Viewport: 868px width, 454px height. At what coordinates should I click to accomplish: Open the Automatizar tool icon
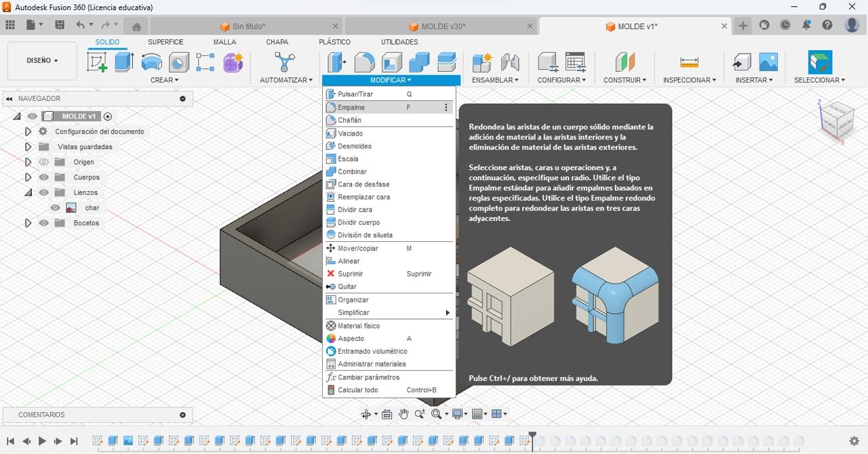(x=285, y=62)
